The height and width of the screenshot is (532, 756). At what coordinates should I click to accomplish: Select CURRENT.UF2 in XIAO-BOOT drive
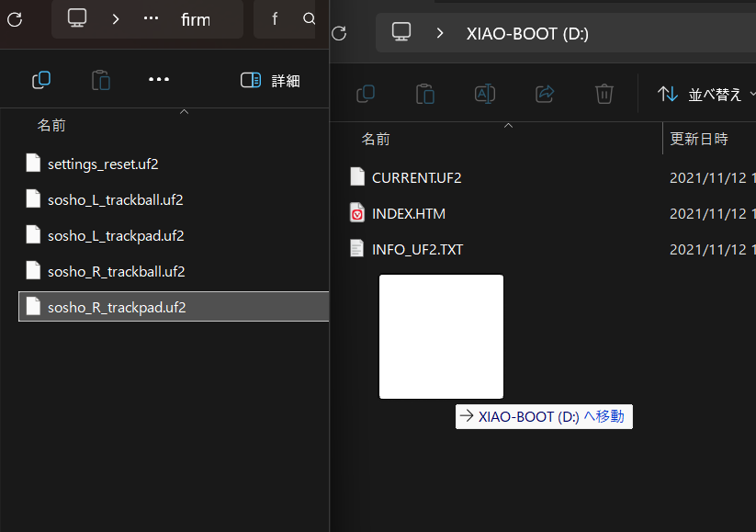tap(416, 177)
